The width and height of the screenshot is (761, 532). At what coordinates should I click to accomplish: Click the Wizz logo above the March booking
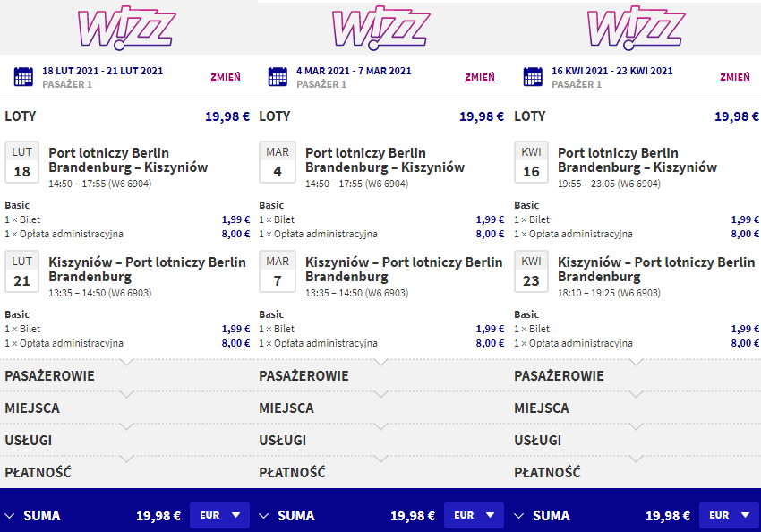point(381,28)
